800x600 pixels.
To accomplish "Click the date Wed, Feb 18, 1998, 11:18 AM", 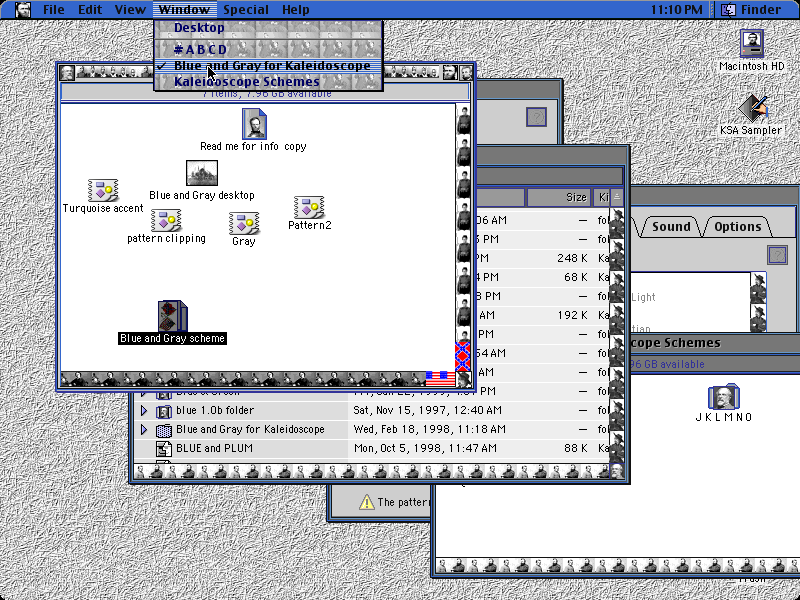I will point(429,430).
